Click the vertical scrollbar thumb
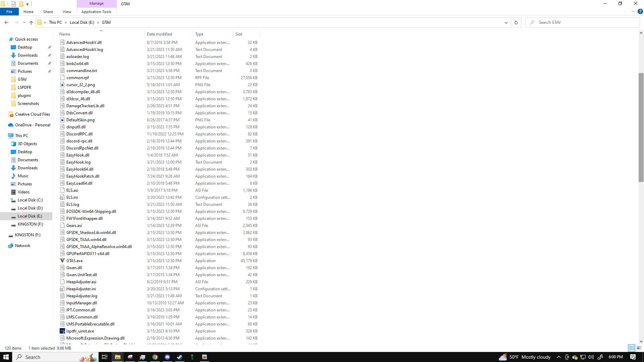Screen dimensions: 644x362 pyautogui.click(x=641, y=127)
